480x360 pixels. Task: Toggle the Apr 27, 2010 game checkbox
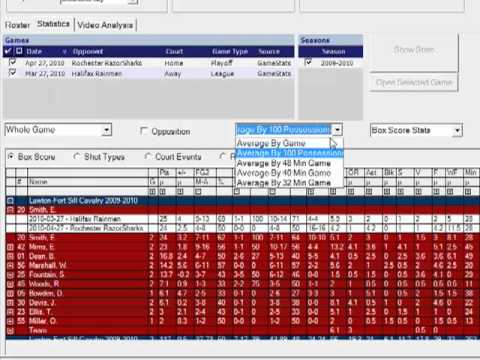[12, 62]
